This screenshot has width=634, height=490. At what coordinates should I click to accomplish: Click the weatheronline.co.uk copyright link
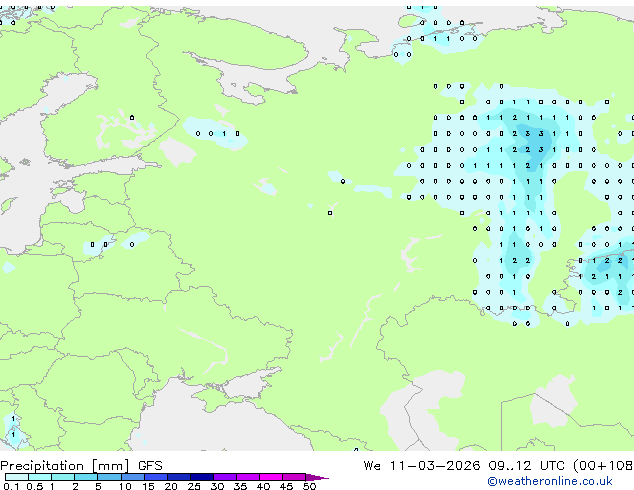[x=549, y=481]
